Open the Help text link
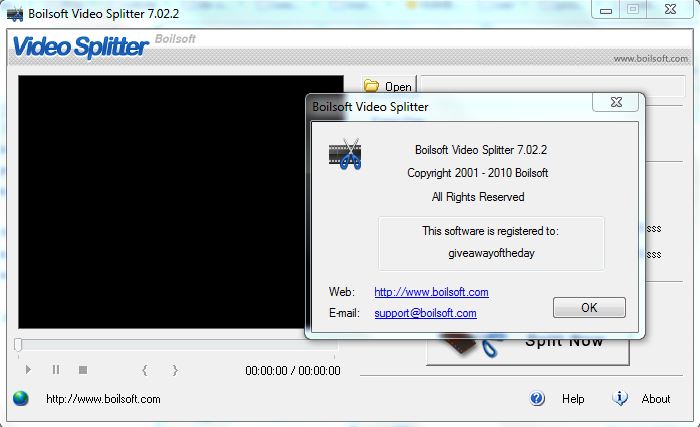This screenshot has width=700, height=427. tap(573, 399)
